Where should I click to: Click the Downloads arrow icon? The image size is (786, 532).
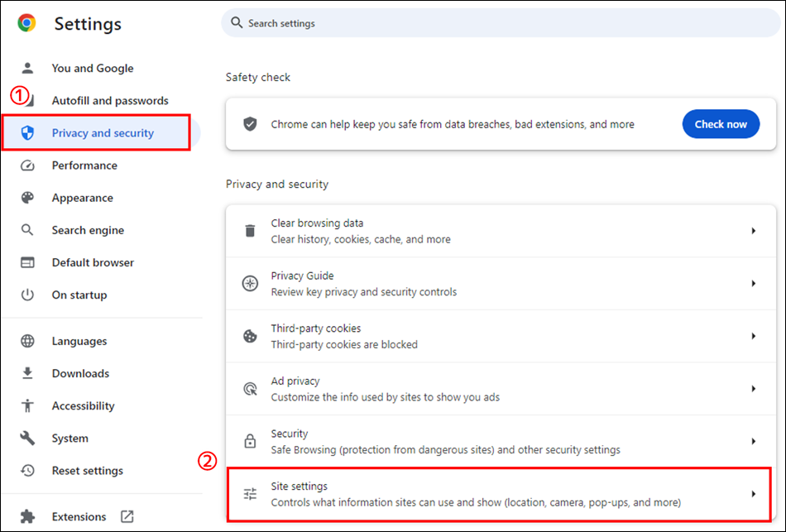pyautogui.click(x=27, y=373)
